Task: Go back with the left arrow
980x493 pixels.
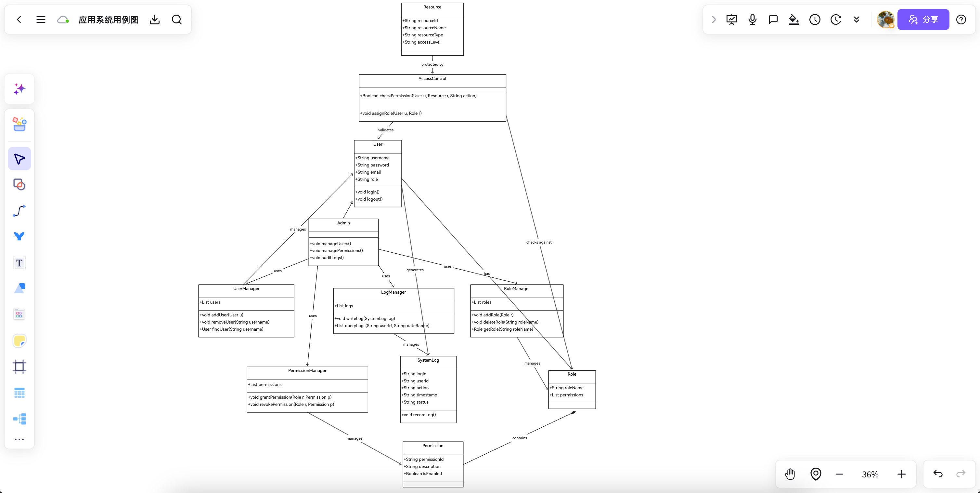Action: pyautogui.click(x=19, y=20)
